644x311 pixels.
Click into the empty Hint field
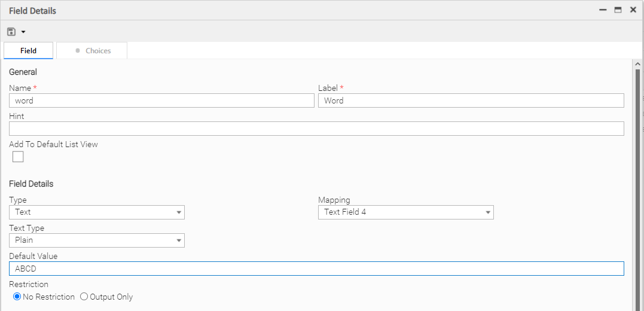[316, 129]
